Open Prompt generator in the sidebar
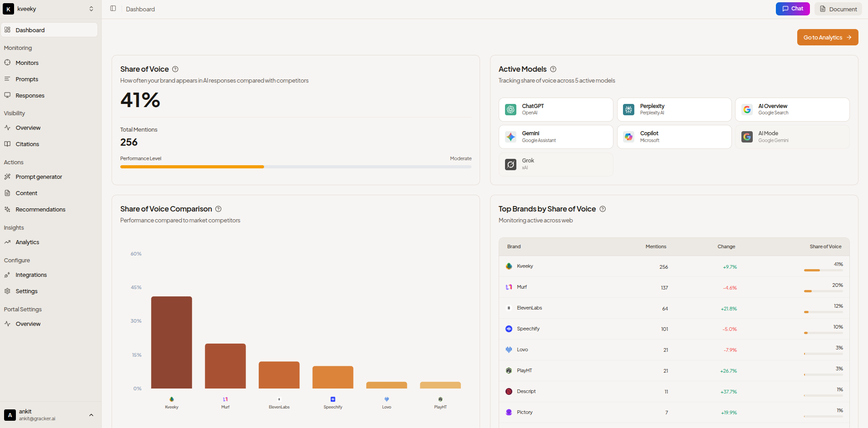 pyautogui.click(x=39, y=177)
